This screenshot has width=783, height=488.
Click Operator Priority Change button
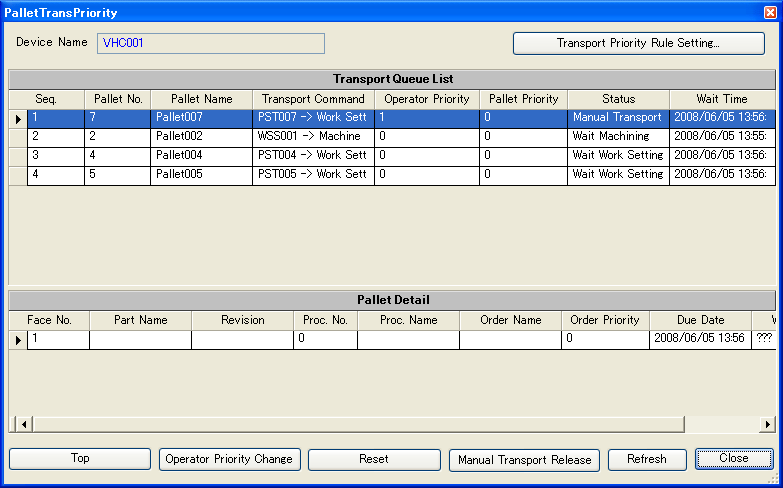pyautogui.click(x=230, y=460)
